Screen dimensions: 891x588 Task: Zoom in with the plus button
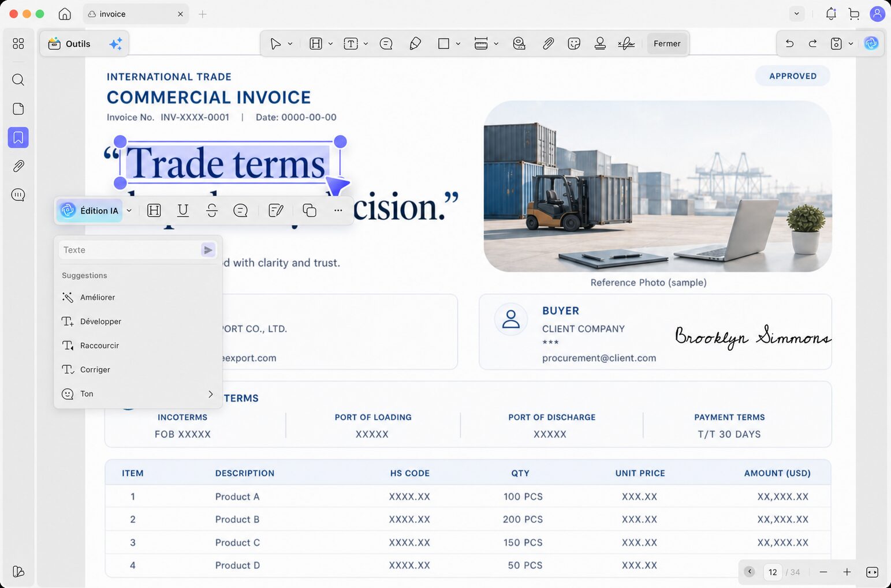847,572
